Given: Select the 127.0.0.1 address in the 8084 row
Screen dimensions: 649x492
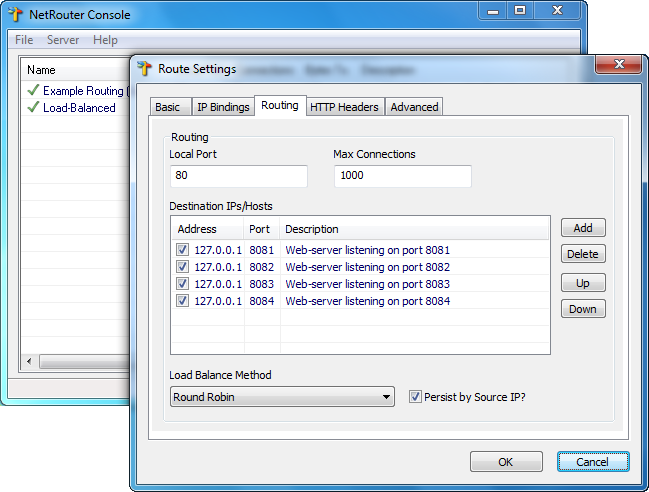Looking at the screenshot, I should [218, 301].
